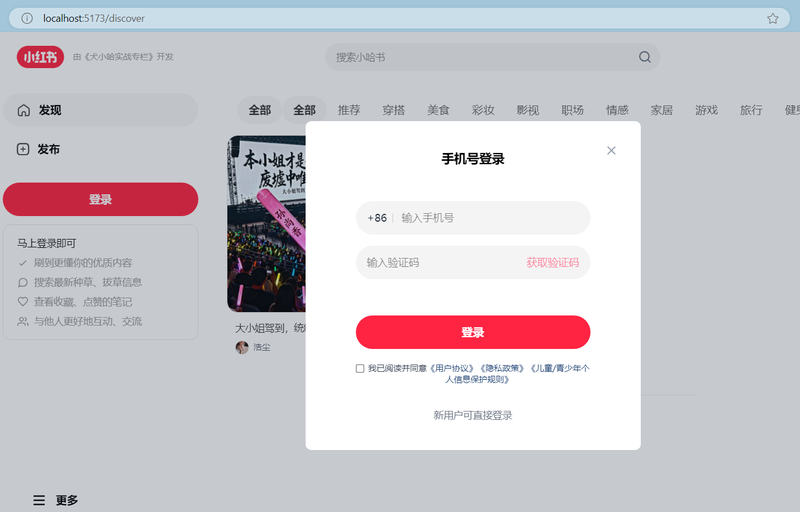Image resolution: width=800 pixels, height=512 pixels.
Task: Click the browser bookmark star icon
Action: [x=772, y=18]
